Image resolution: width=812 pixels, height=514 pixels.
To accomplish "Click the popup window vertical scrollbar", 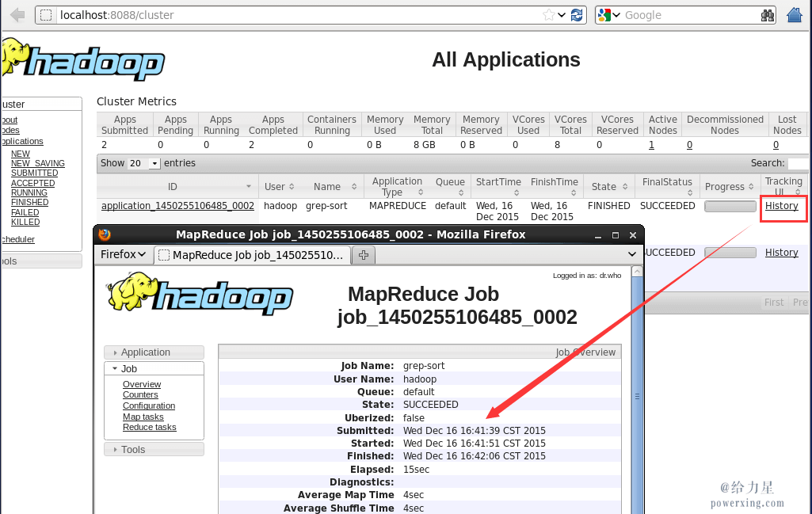I will (637, 396).
